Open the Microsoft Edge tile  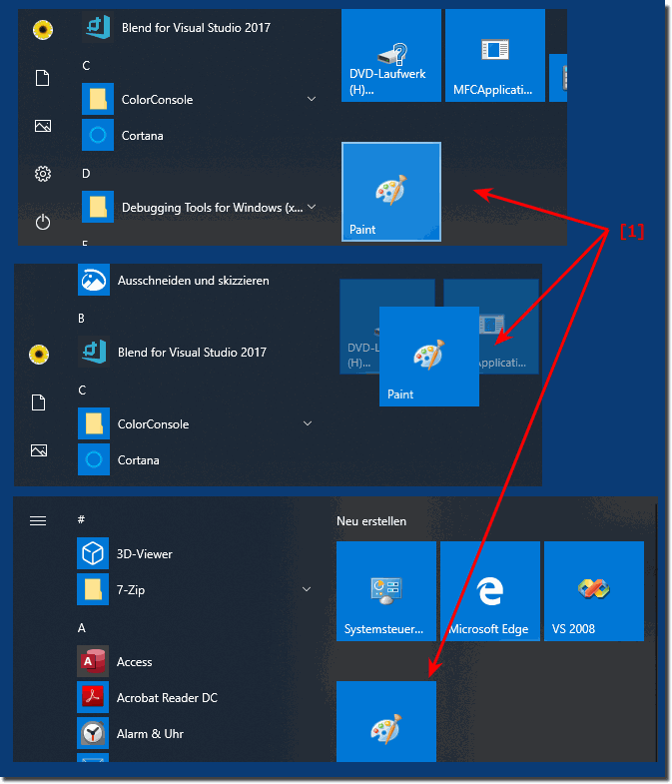pos(490,591)
